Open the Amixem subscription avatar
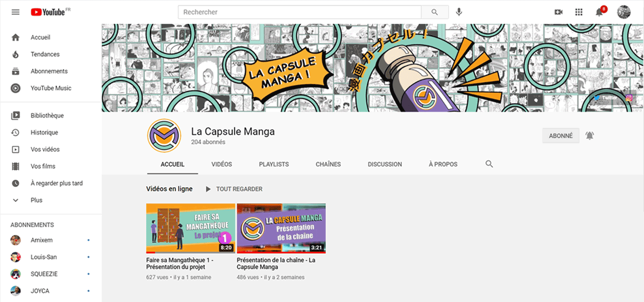The height and width of the screenshot is (302, 644). (x=16, y=240)
